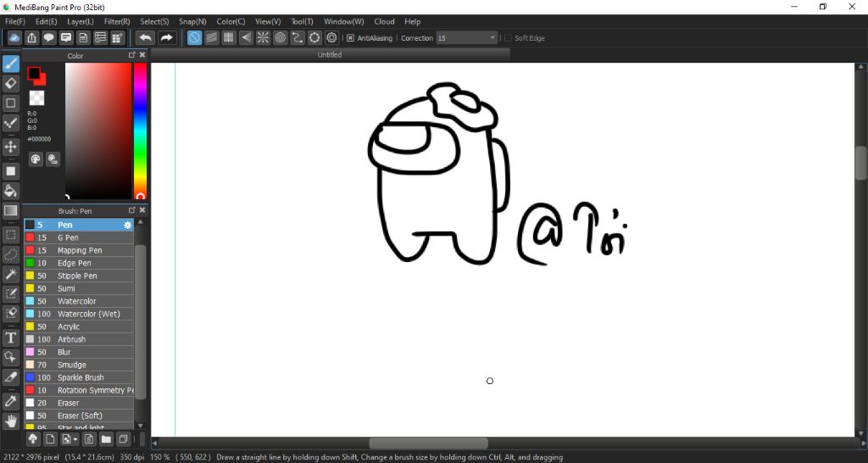Click the add new brush page icon
Screen dimensions: 868x463
[50, 439]
